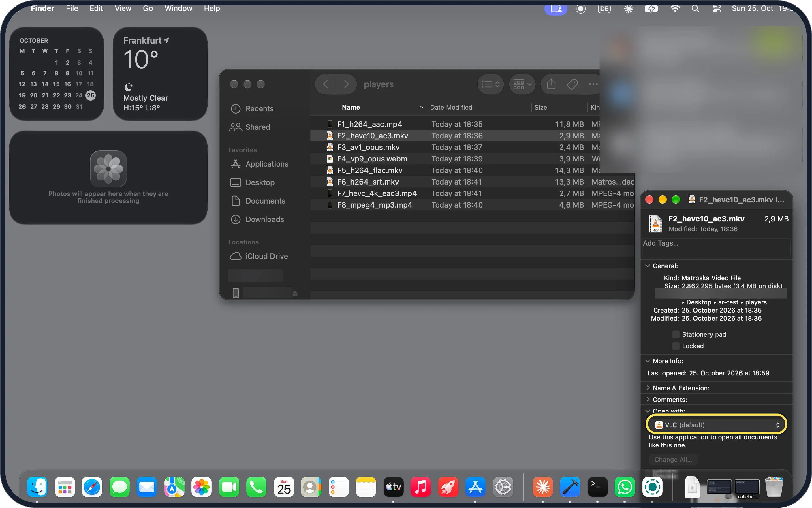
Task: Expand the Comments section
Action: [648, 399]
